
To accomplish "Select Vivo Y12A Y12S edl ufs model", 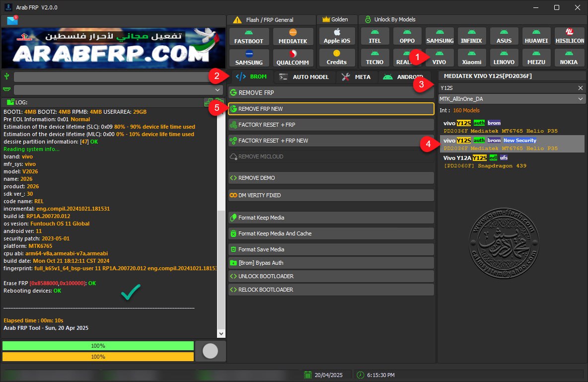I will point(512,162).
